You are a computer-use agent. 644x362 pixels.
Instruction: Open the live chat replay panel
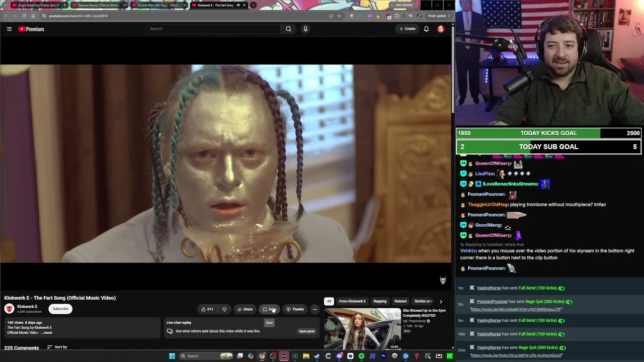coord(306,331)
